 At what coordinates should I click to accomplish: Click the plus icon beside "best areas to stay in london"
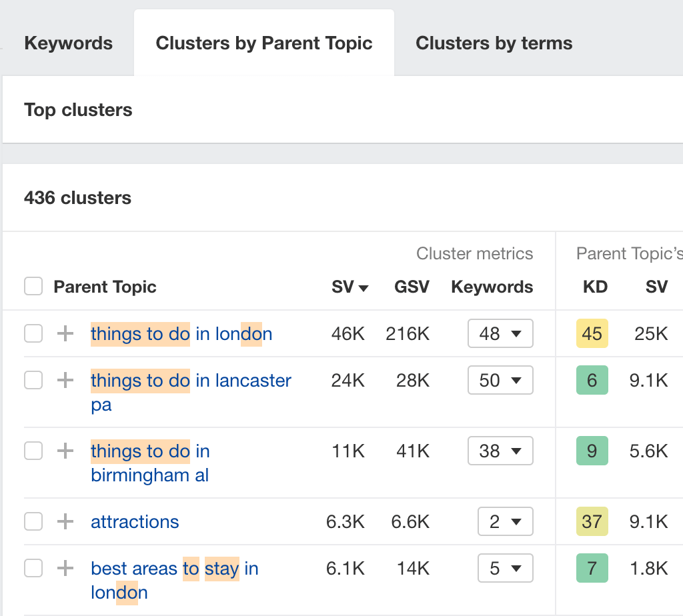[65, 568]
